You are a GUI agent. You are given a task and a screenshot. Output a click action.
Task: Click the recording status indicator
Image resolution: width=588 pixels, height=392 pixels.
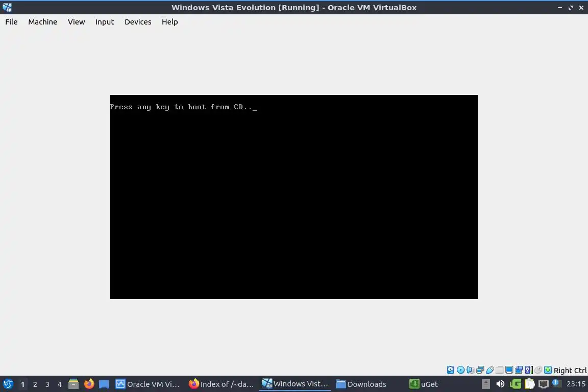519,370
